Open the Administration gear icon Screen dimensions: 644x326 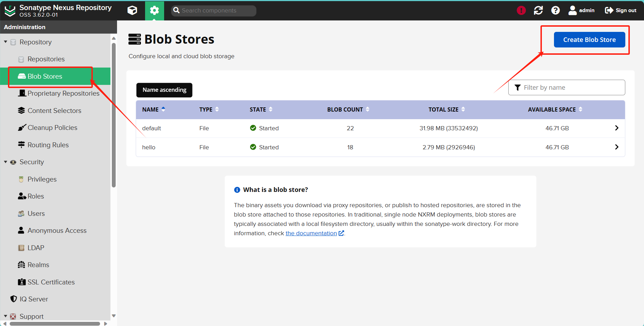coord(154,10)
